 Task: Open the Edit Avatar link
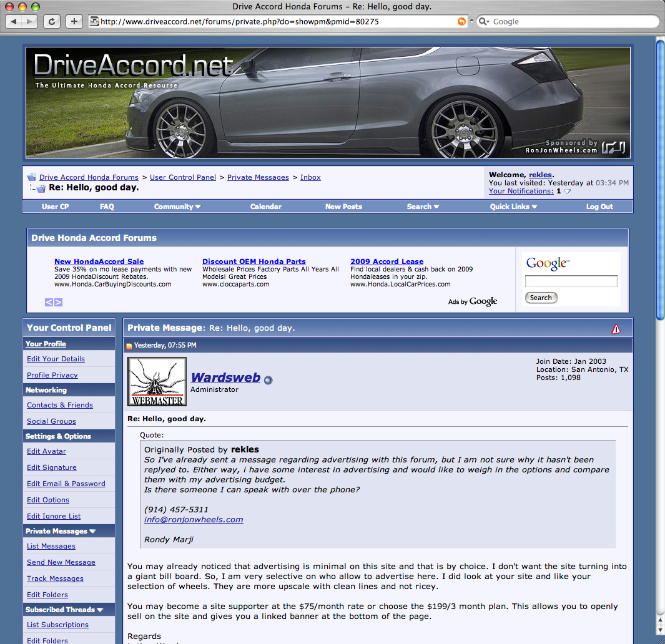(46, 451)
